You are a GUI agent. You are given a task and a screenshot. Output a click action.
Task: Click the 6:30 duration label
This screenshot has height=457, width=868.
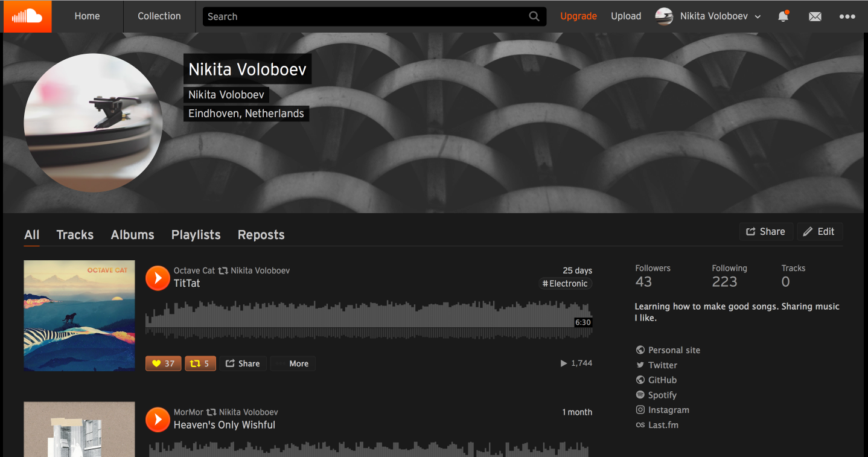(x=583, y=322)
